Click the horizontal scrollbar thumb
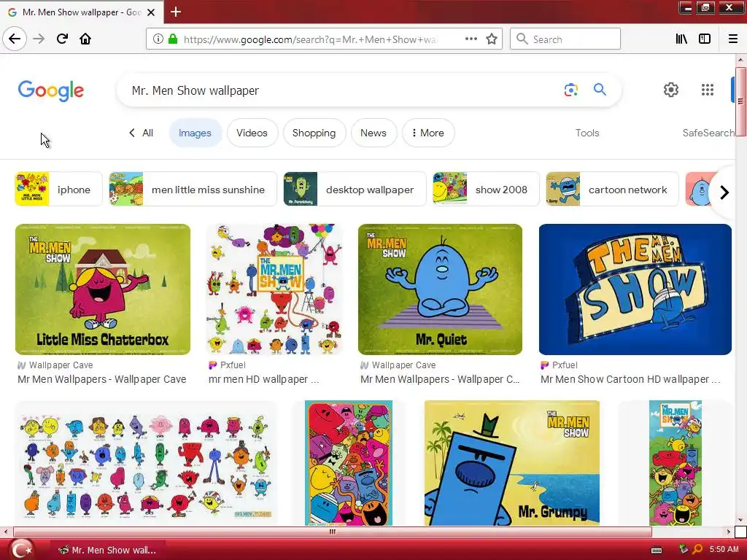 pos(332,532)
